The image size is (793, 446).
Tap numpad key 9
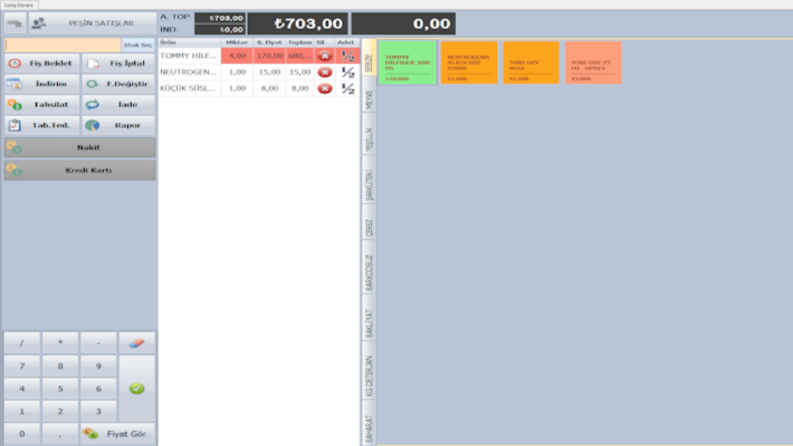[x=99, y=366]
